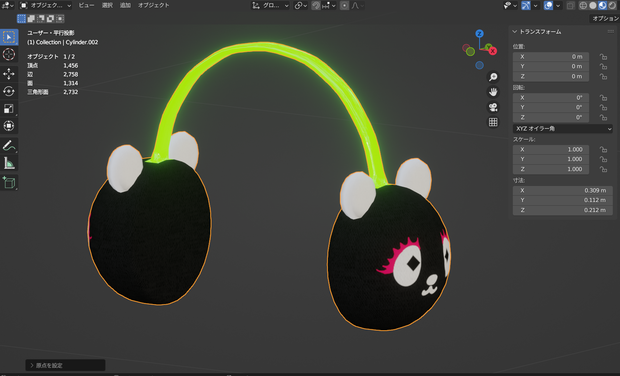Toggle lock for position X
The height and width of the screenshot is (376, 620).
(603, 57)
